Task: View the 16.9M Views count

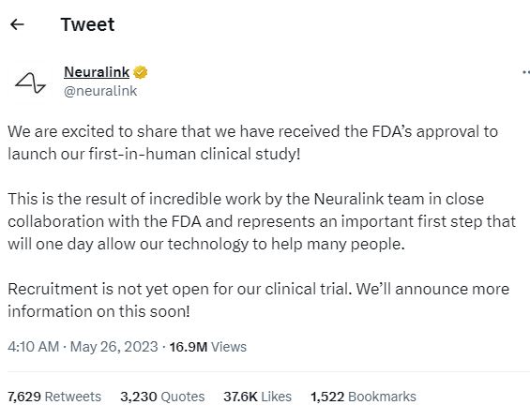Action: 208,347
